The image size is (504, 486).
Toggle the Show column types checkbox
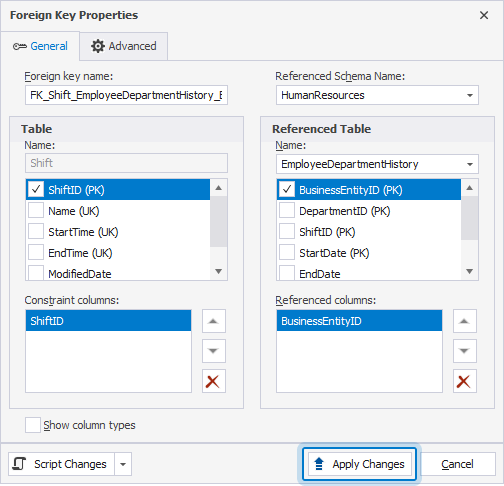click(33, 425)
